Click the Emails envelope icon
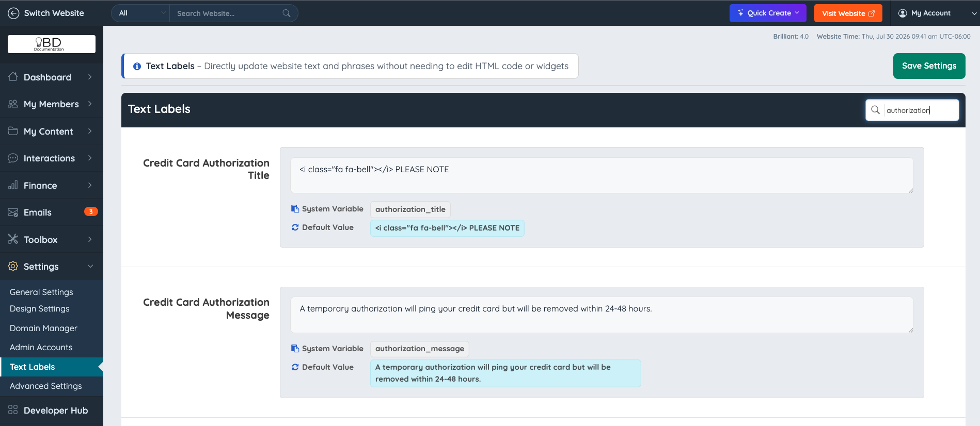The height and width of the screenshot is (426, 980). (x=13, y=212)
